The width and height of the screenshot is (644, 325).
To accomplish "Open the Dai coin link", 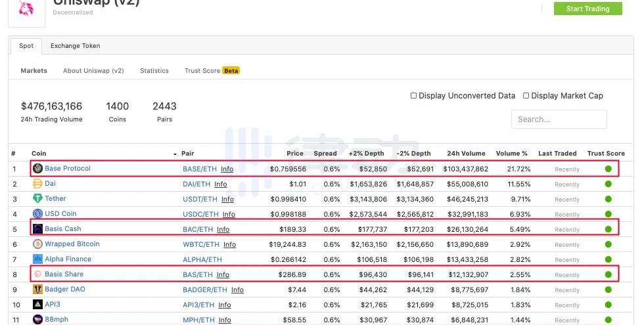I will click(x=50, y=183).
